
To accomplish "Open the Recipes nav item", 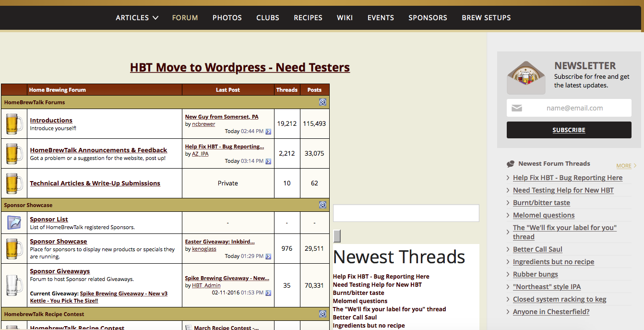I will click(x=308, y=18).
